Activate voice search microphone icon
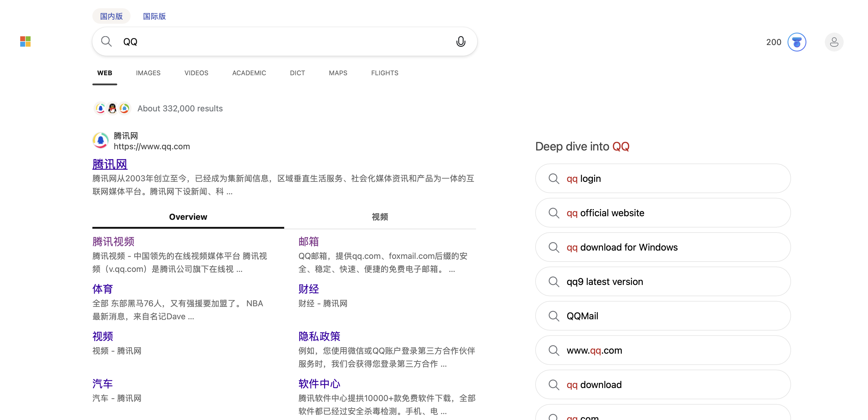Image resolution: width=868 pixels, height=420 pixels. [x=461, y=41]
